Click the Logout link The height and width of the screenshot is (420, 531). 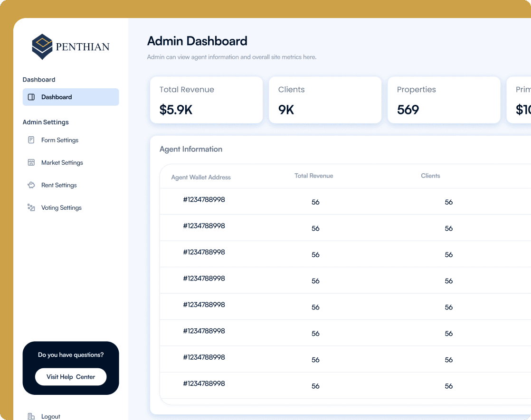pos(51,417)
